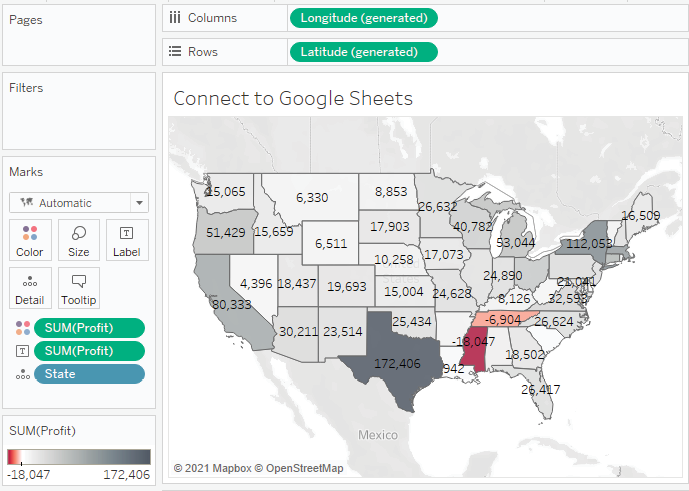
Task: Click the SUM(Profit) color gradient legend
Action: pos(79,457)
